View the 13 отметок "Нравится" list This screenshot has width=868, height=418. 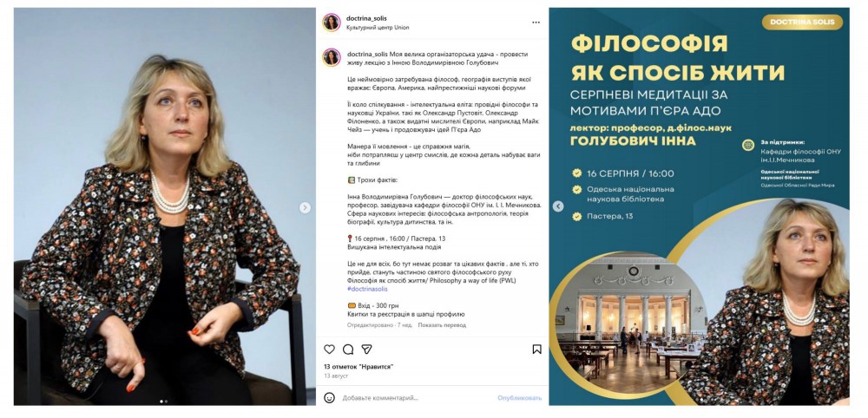pyautogui.click(x=358, y=366)
